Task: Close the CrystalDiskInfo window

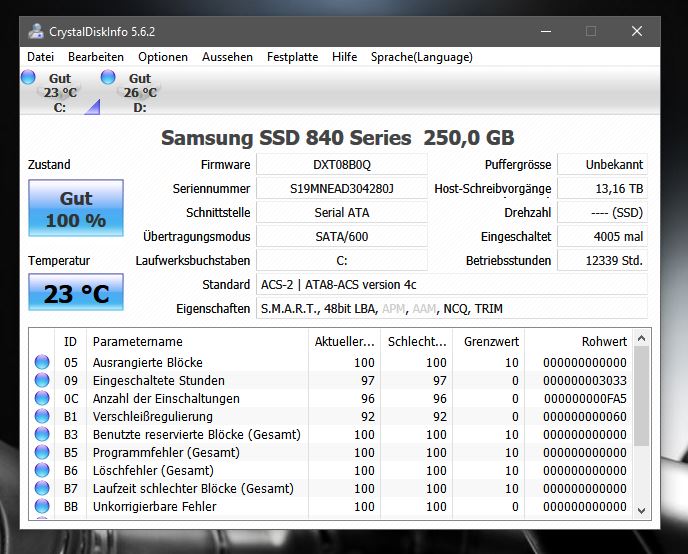Action: [x=637, y=31]
